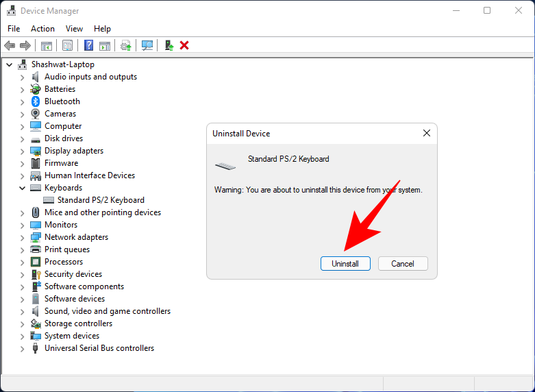Close the Uninstall Device dialog

click(x=427, y=133)
